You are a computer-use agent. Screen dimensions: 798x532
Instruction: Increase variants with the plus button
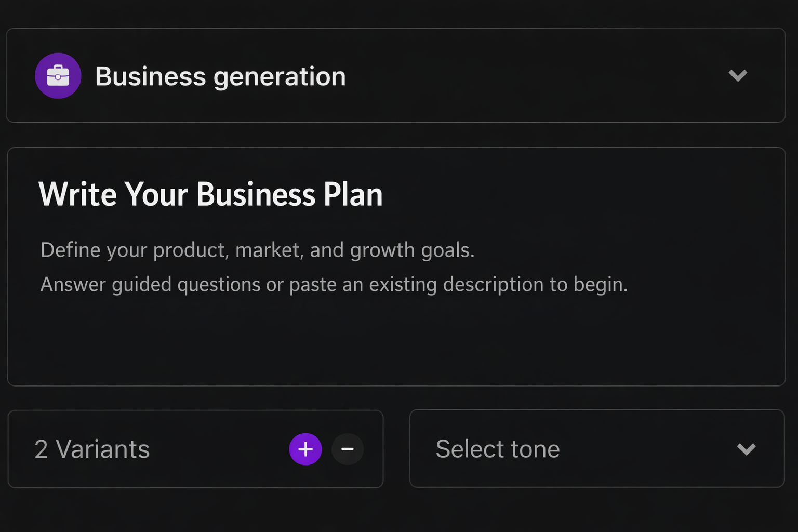click(x=305, y=449)
